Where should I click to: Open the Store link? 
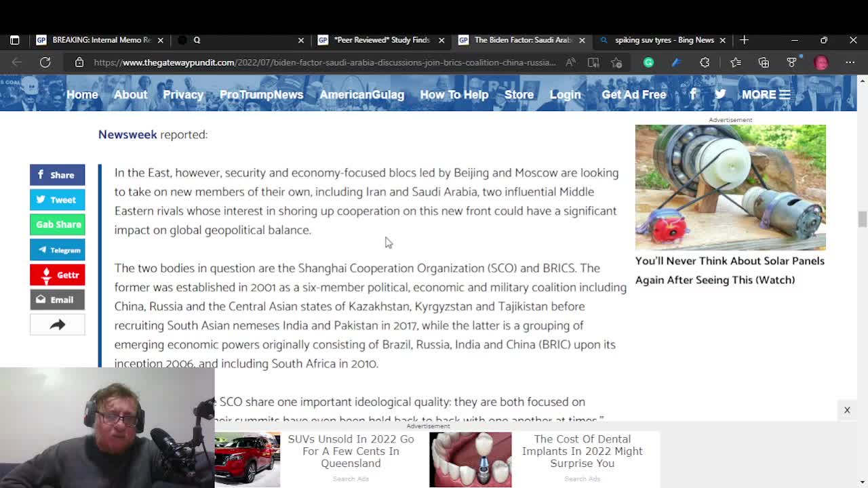(x=519, y=94)
